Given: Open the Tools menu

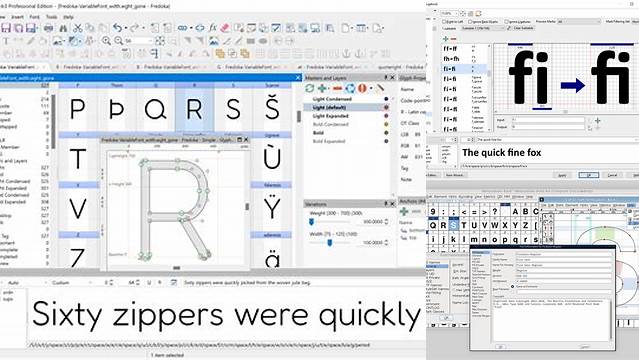Looking at the screenshot, I should point(51,17).
